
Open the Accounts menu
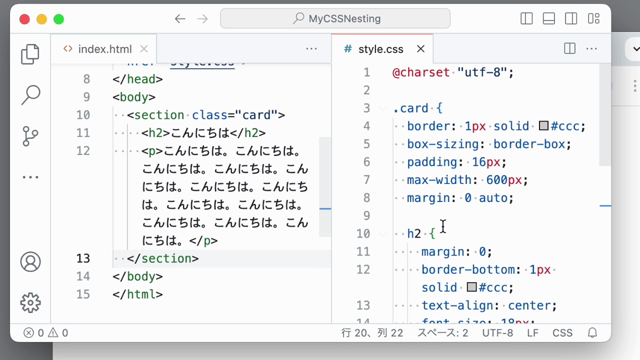30,262
